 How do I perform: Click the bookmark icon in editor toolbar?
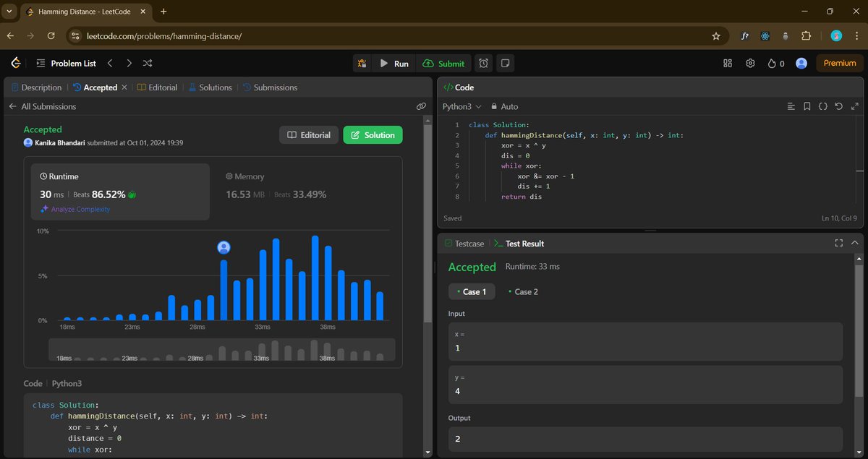pos(807,106)
